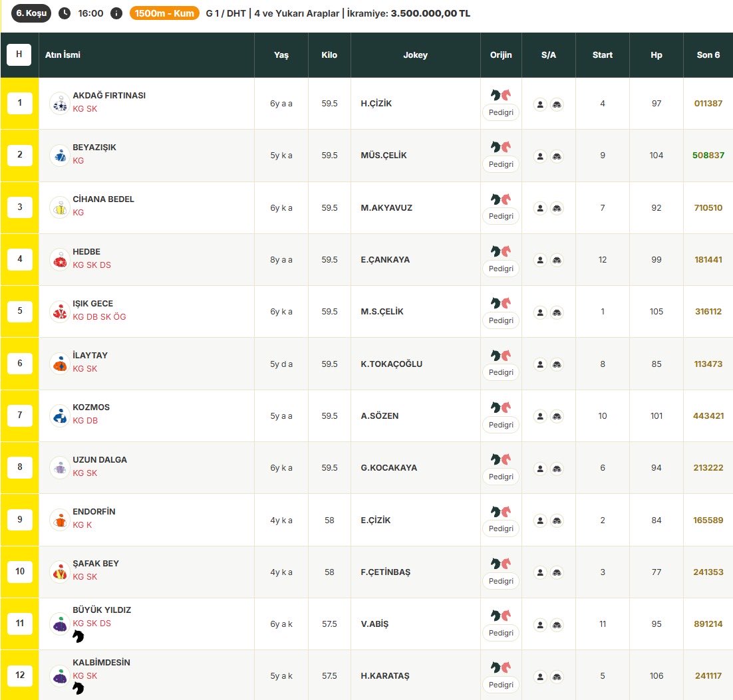The width and height of the screenshot is (733, 700).
Task: Open jockey G.KOCAKAYA link
Action: point(389,468)
